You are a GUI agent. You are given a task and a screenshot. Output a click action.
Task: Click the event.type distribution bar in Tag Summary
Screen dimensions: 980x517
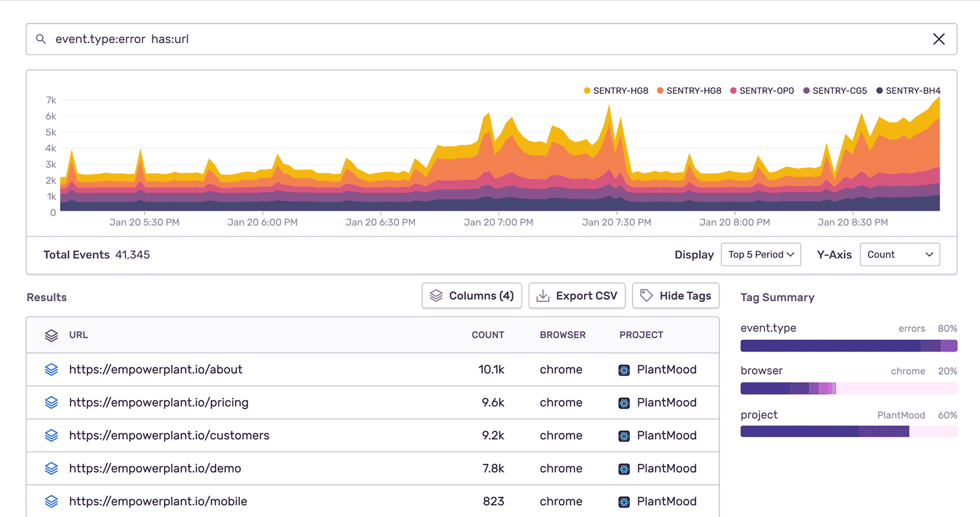848,344
